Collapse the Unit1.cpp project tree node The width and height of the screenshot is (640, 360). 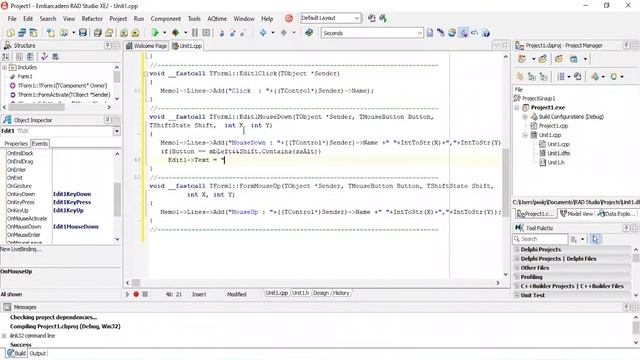click(525, 135)
